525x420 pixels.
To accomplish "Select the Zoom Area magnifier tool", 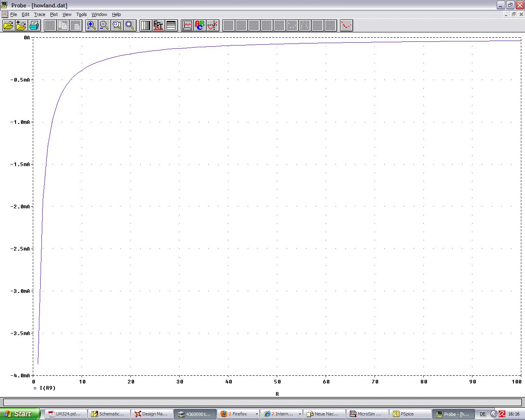I will click(x=117, y=26).
